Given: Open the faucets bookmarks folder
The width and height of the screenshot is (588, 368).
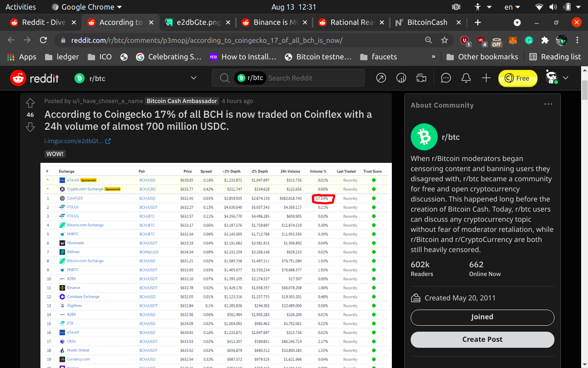Looking at the screenshot, I should (379, 57).
